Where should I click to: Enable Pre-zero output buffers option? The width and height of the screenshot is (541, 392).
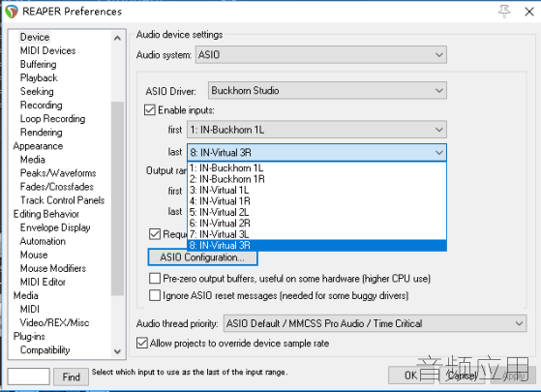(155, 278)
